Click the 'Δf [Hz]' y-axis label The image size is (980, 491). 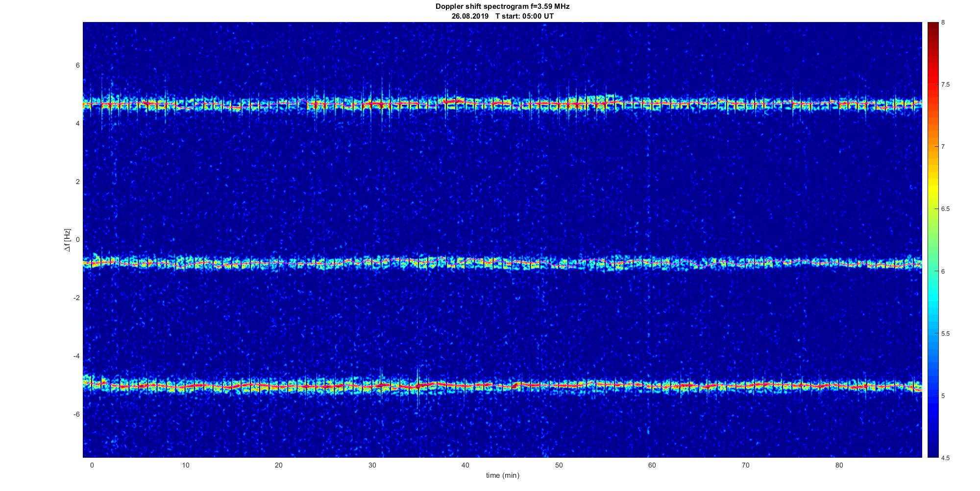[68, 240]
